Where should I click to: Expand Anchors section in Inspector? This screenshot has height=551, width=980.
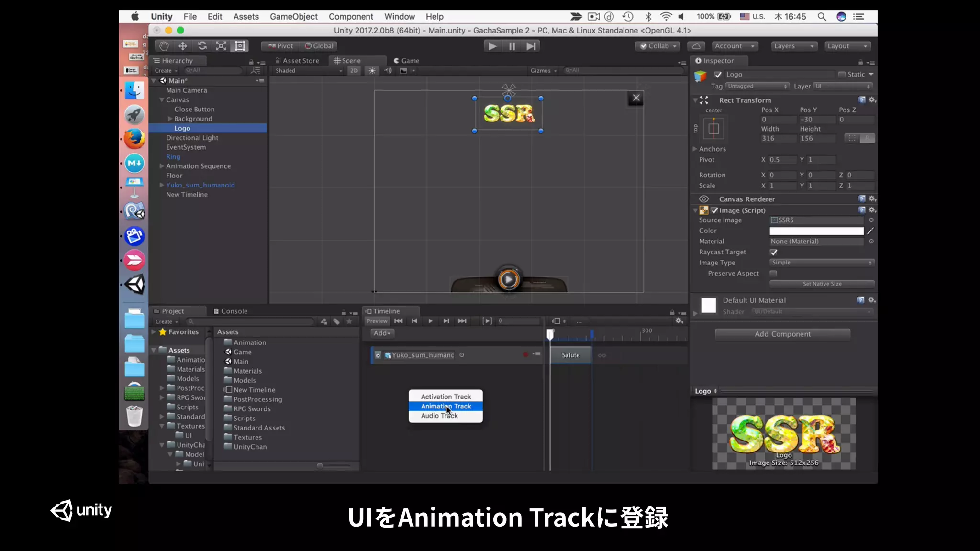point(695,149)
